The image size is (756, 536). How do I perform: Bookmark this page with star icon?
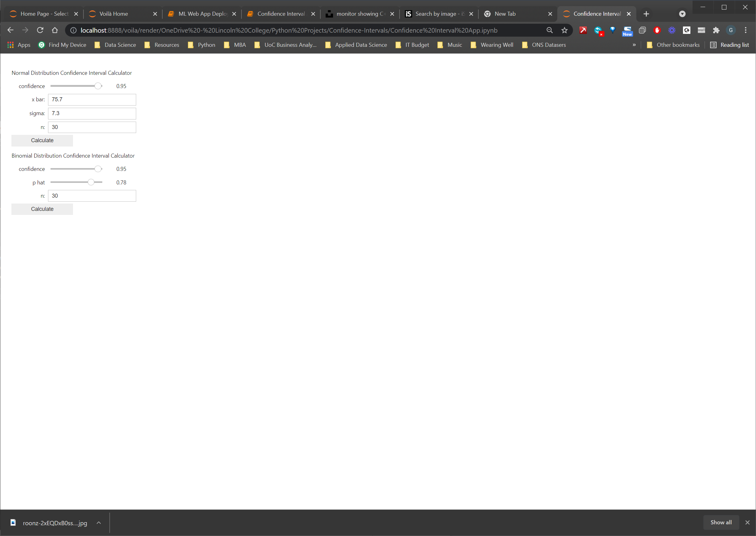point(564,30)
